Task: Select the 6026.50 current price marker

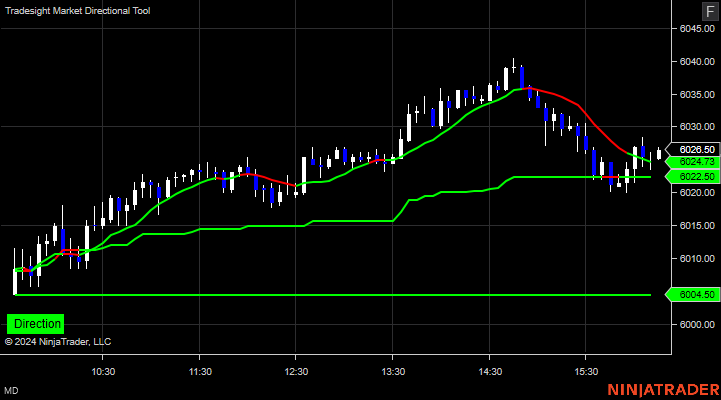Action: tap(694, 149)
